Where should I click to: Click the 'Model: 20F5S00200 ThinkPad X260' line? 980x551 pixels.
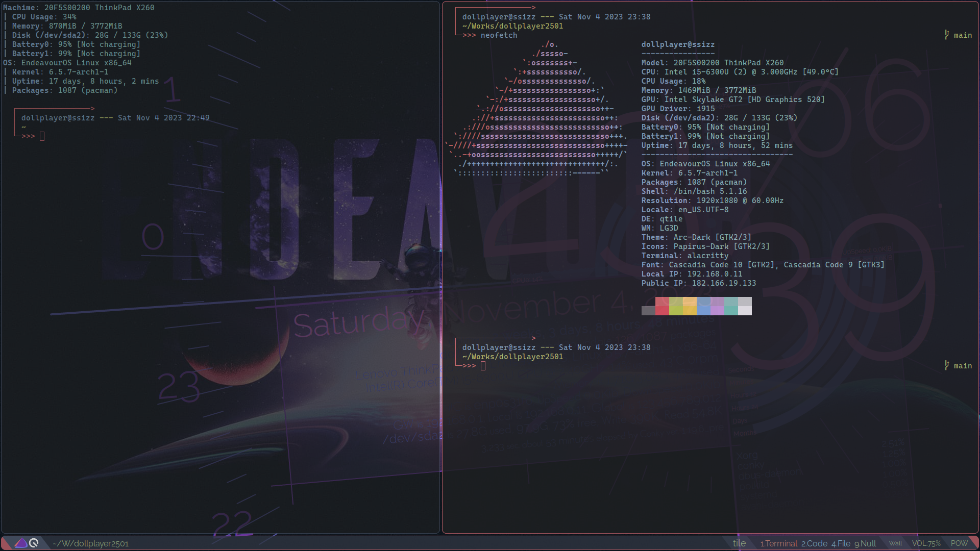pos(713,63)
